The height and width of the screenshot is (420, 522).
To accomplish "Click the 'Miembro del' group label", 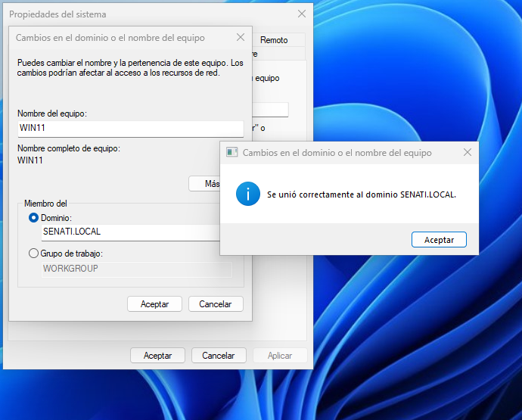I will click(45, 203).
